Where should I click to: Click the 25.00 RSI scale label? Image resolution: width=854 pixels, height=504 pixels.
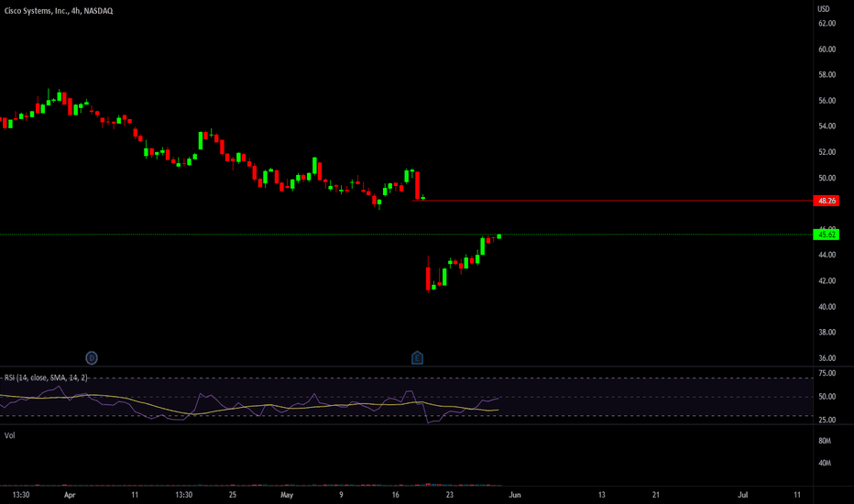827,420
